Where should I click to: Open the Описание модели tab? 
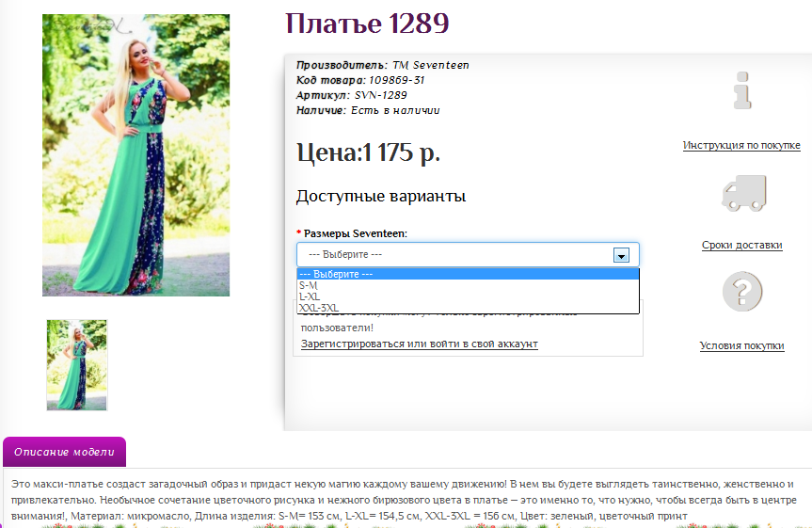click(x=64, y=452)
